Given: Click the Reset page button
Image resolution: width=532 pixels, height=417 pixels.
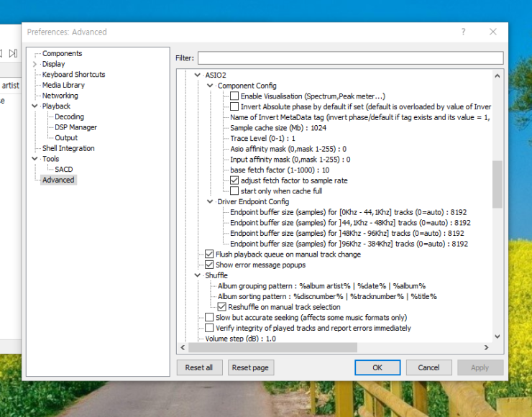Looking at the screenshot, I should pos(250,367).
